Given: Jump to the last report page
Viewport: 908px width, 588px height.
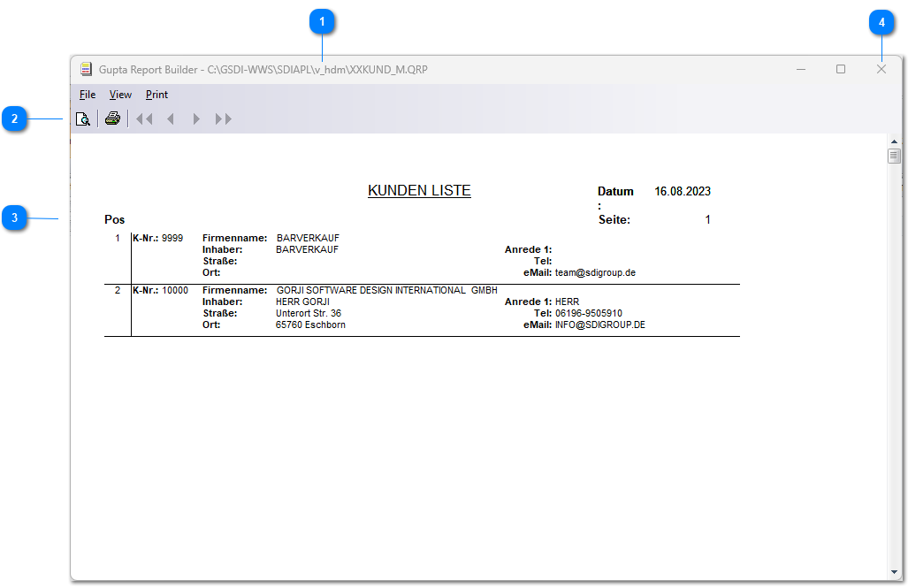Looking at the screenshot, I should (x=224, y=118).
